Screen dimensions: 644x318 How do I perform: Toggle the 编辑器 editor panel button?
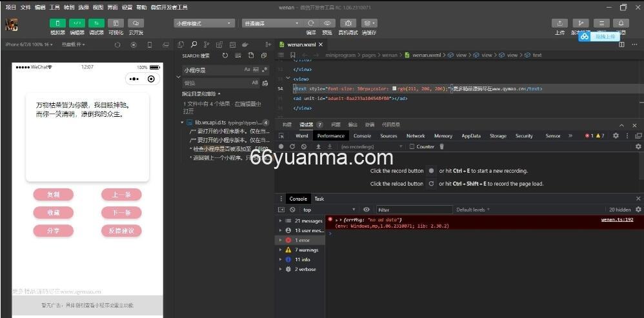click(77, 23)
